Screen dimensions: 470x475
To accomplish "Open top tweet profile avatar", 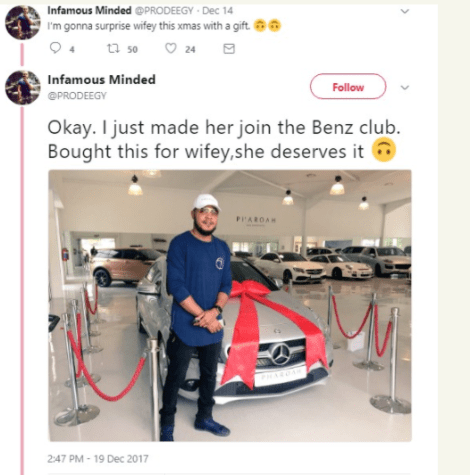I will click(x=23, y=22).
